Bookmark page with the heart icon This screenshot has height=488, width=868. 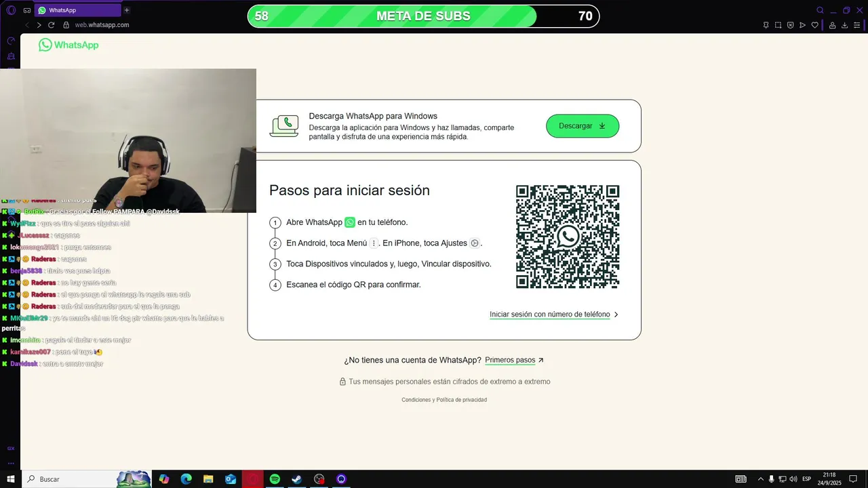[x=814, y=25]
